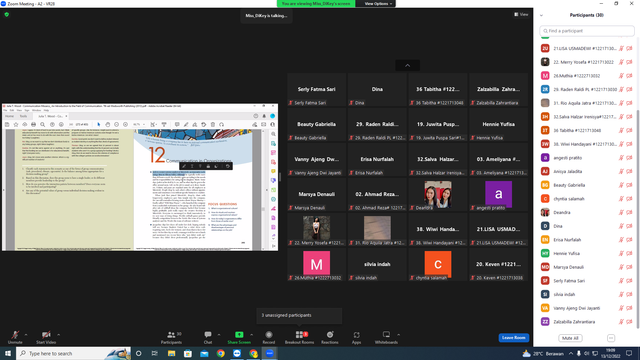Select silvia indah in the participants list
640x360 pixels.
pos(587,294)
